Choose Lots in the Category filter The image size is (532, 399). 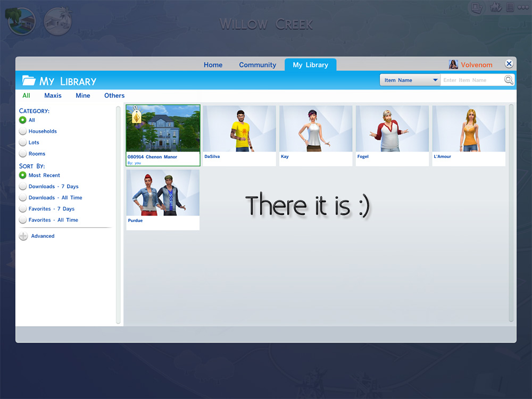pyautogui.click(x=23, y=143)
